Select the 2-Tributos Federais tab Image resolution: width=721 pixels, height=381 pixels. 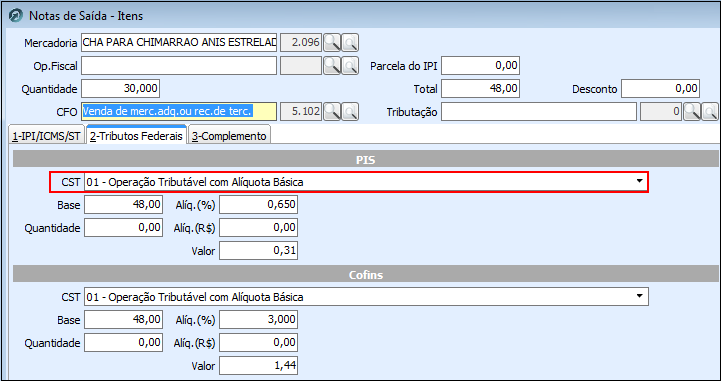[137, 136]
